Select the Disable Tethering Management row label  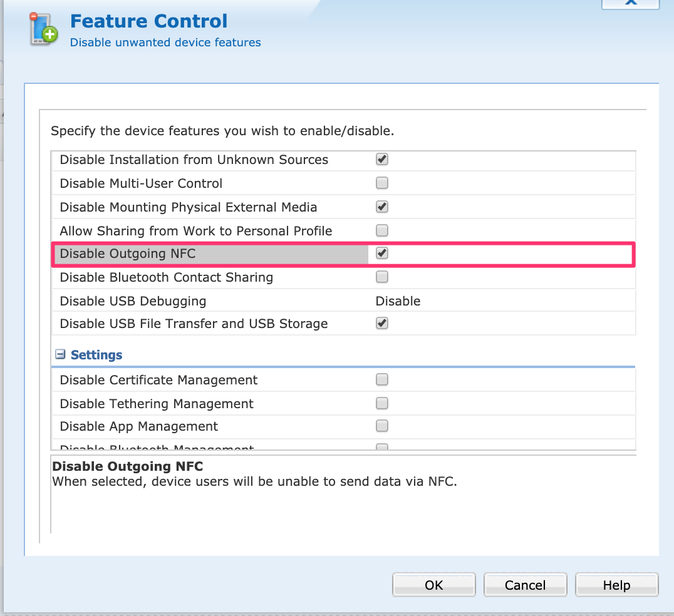[x=157, y=404]
